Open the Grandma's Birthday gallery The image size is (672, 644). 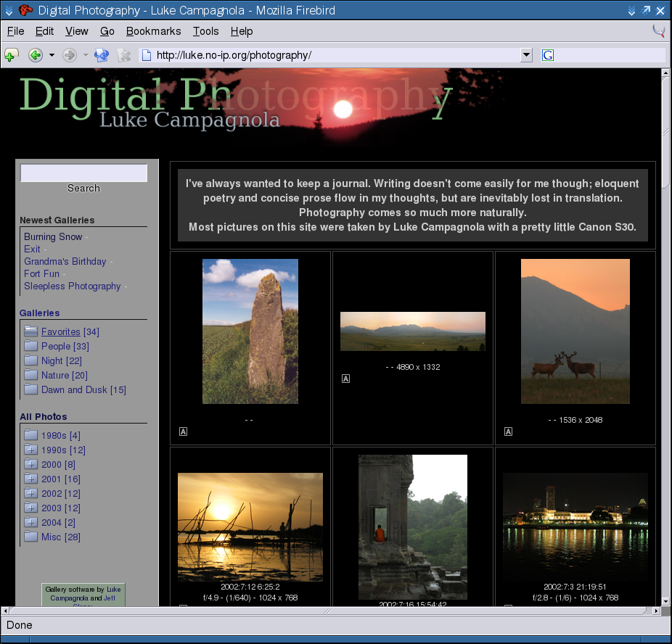pyautogui.click(x=65, y=262)
